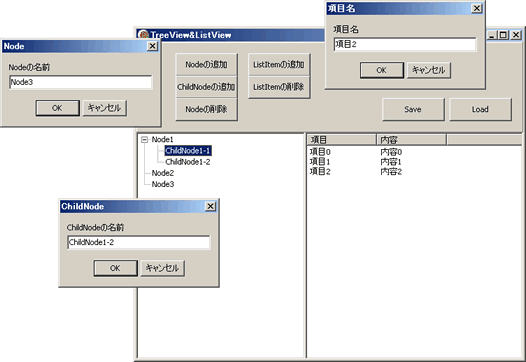Viewport: 526px width, 362px height.
Task: Collapse the Node1 tree expander
Action: click(144, 139)
